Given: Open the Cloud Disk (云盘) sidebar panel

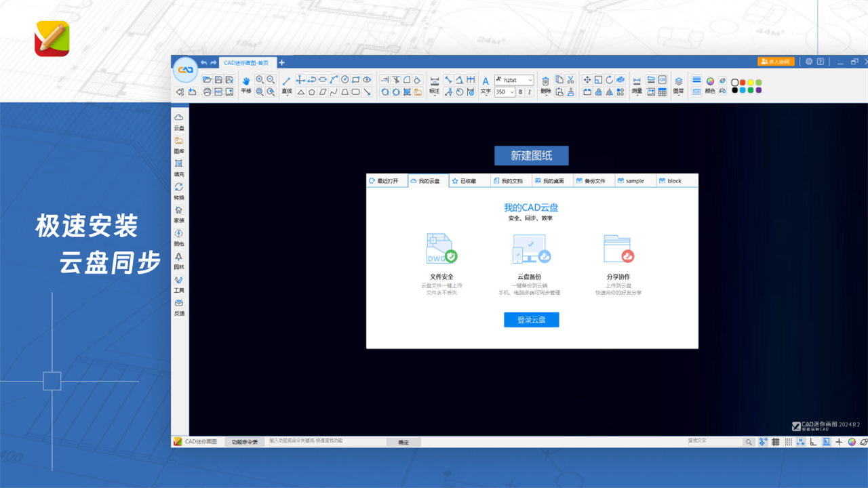Looking at the screenshot, I should pyautogui.click(x=179, y=121).
